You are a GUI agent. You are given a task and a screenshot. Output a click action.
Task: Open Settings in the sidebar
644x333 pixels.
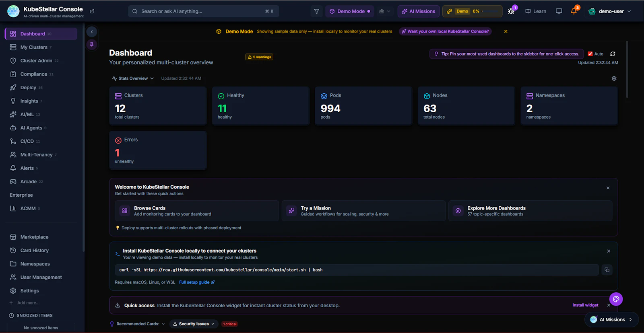pyautogui.click(x=41, y=291)
